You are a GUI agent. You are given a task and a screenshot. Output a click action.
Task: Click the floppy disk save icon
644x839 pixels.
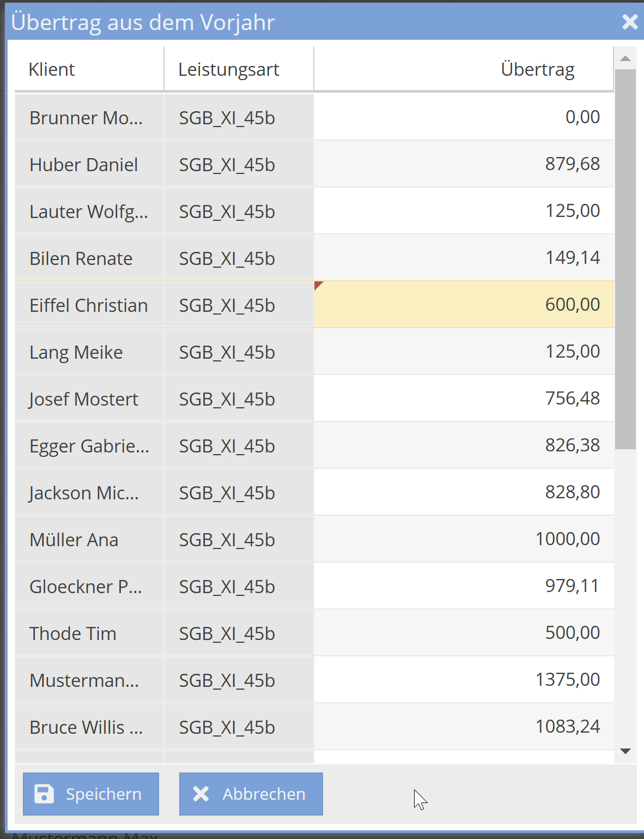point(44,794)
